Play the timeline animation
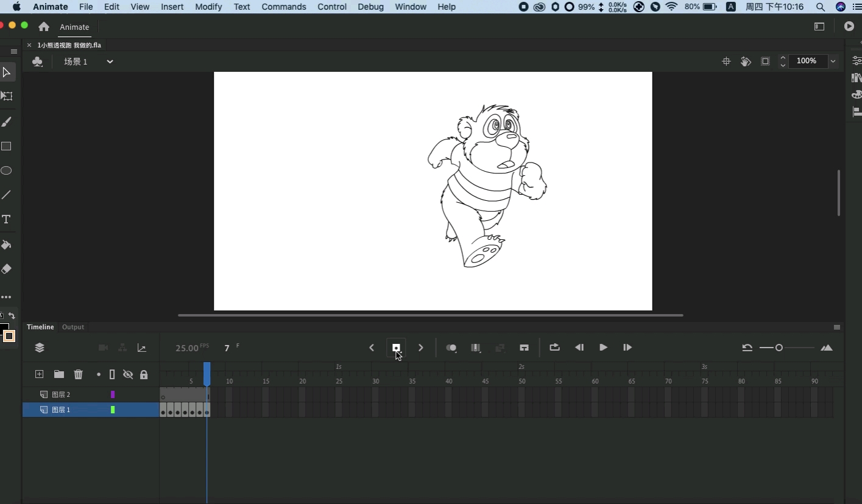 (603, 348)
